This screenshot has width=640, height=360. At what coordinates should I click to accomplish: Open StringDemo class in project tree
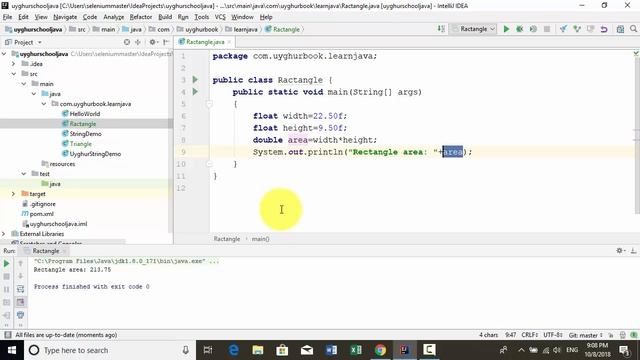pos(85,134)
